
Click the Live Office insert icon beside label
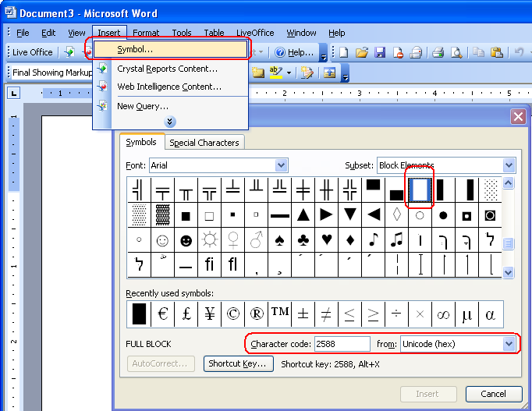(x=69, y=52)
